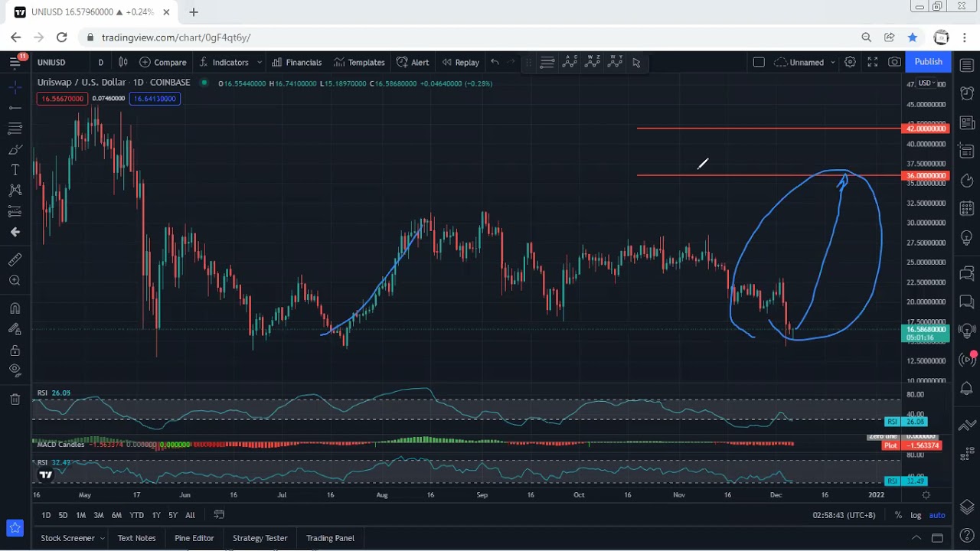Select the 1M date range
The width and height of the screenshot is (980, 551).
(80, 515)
